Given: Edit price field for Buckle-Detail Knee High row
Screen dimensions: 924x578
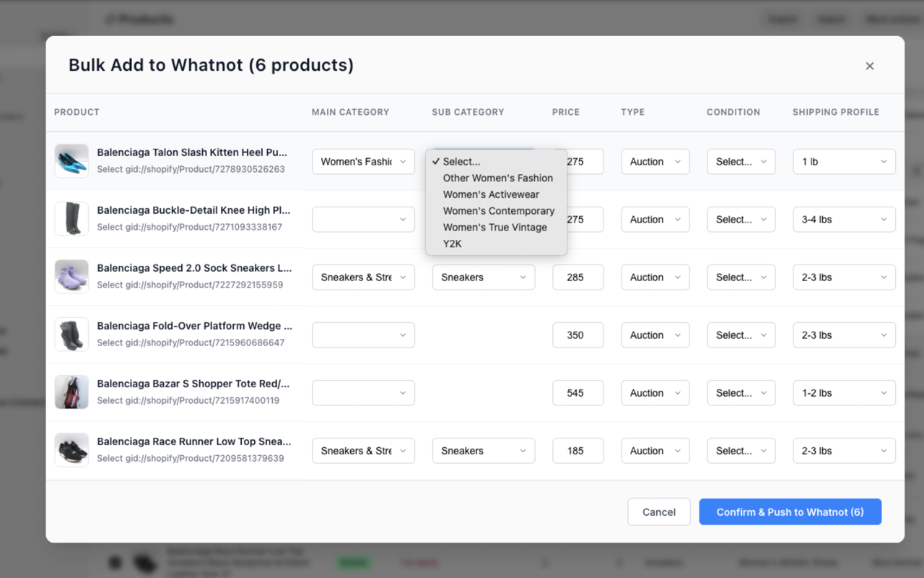Looking at the screenshot, I should click(585, 220).
